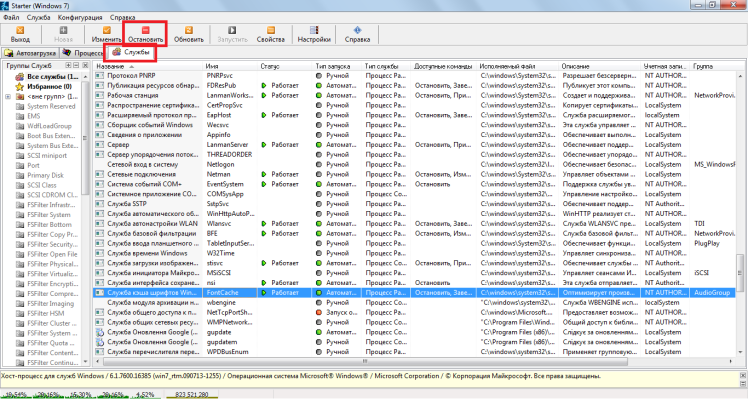This screenshot has height=399, width=748.
Task: Click the AudioGroup cell in the selected row
Action: click(712, 293)
